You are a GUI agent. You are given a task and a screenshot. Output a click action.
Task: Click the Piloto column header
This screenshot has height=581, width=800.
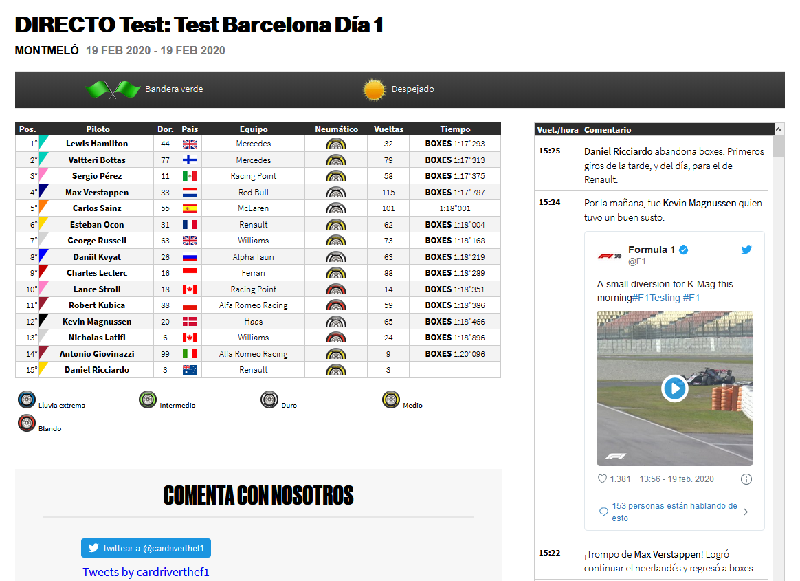[98, 129]
